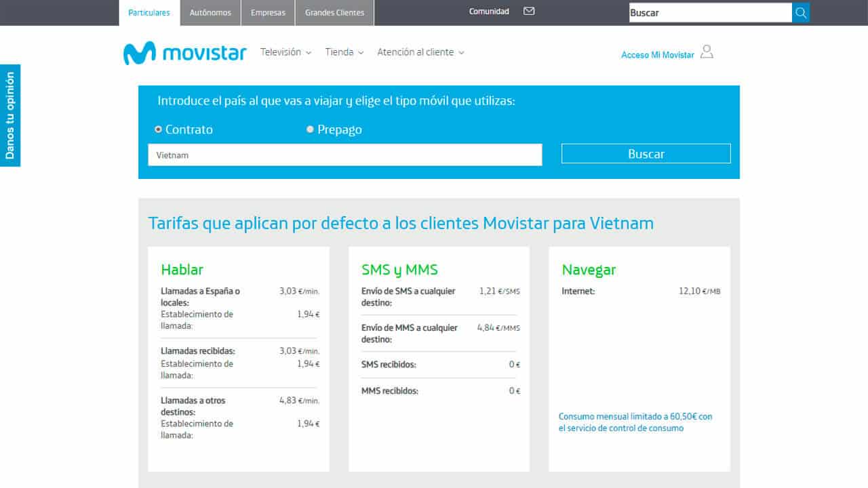Switch to the Empresas tab

click(268, 13)
